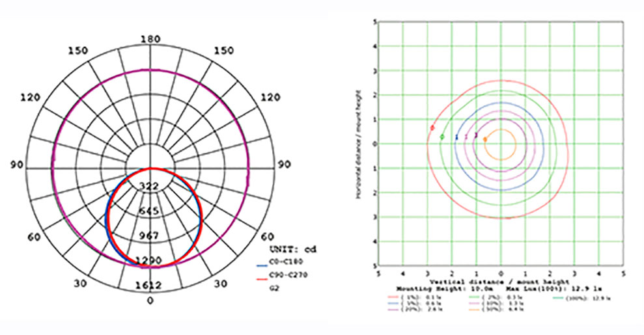Click the 322 candela ring value
644x335 pixels.
(150, 186)
